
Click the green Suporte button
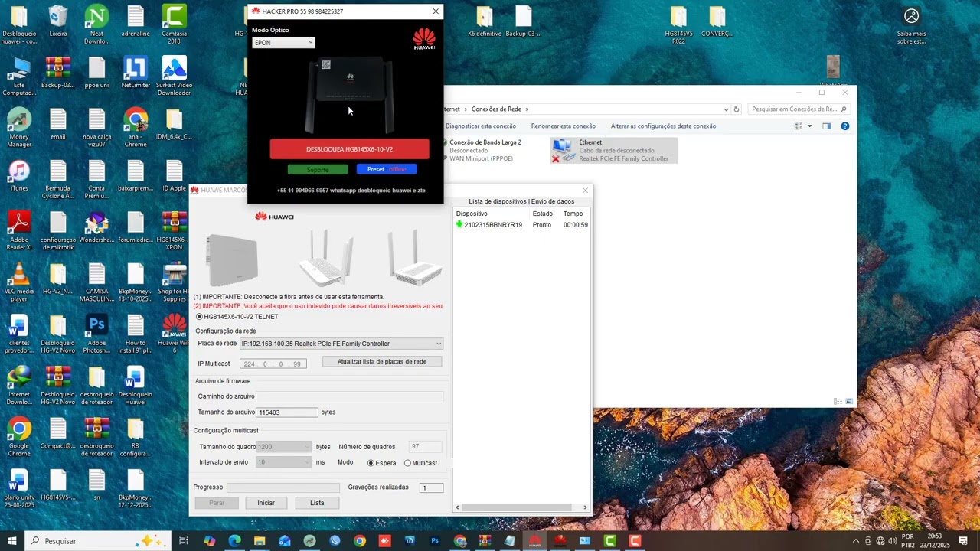pos(318,169)
